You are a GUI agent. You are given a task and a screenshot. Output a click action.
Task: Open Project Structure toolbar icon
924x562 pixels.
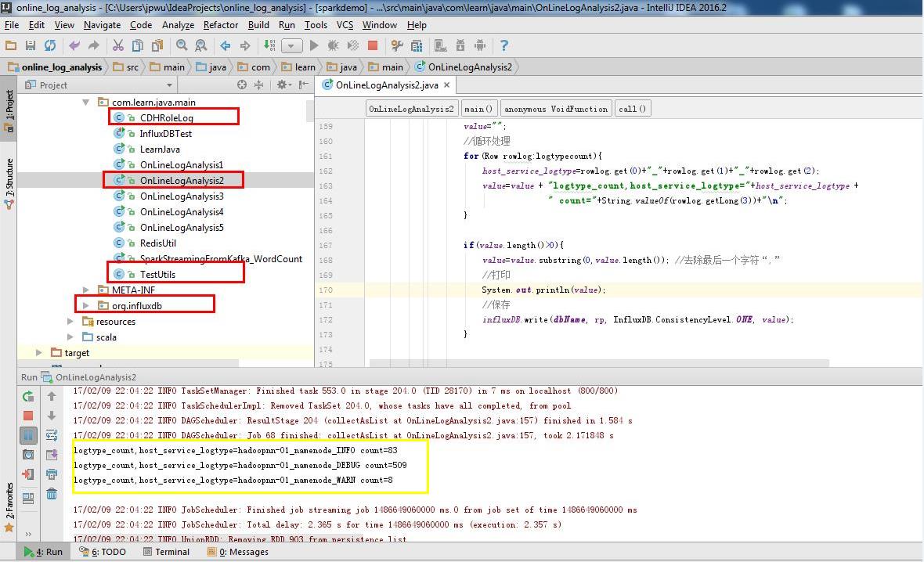[417, 45]
